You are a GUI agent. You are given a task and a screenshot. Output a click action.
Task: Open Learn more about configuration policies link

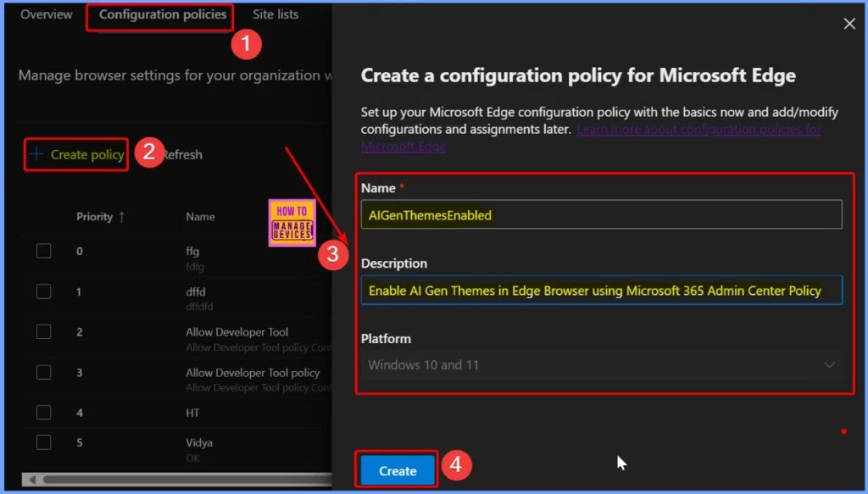591,138
